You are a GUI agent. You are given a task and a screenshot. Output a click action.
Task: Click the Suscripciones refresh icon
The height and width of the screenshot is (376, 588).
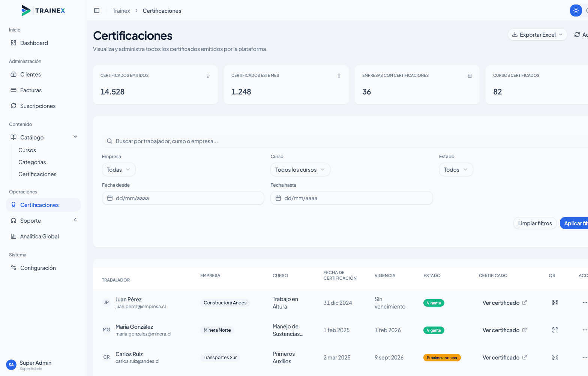click(x=13, y=106)
